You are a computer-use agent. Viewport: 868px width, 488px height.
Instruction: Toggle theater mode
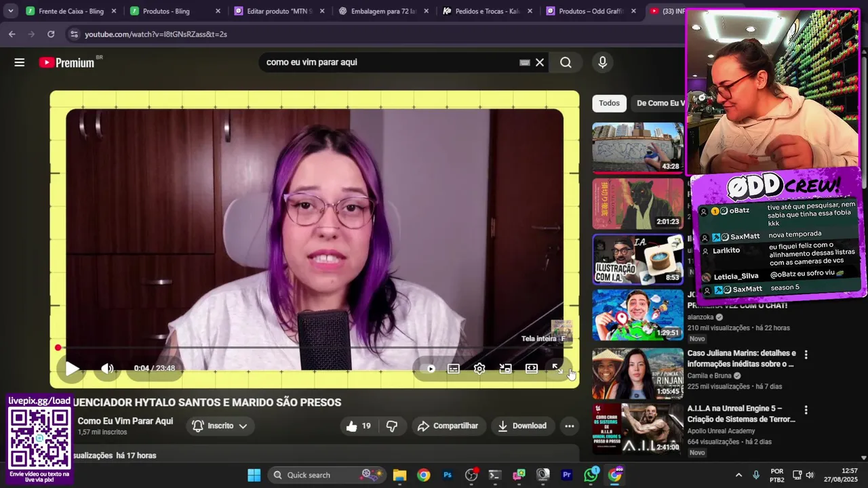click(532, 369)
